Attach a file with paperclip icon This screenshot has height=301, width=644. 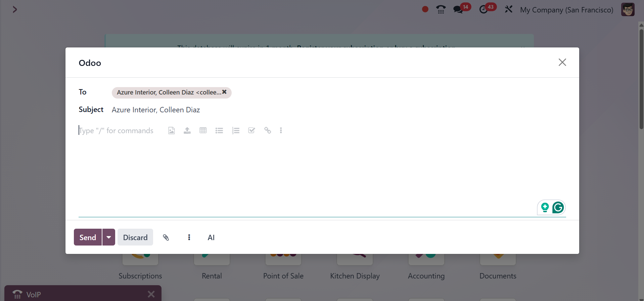(166, 237)
